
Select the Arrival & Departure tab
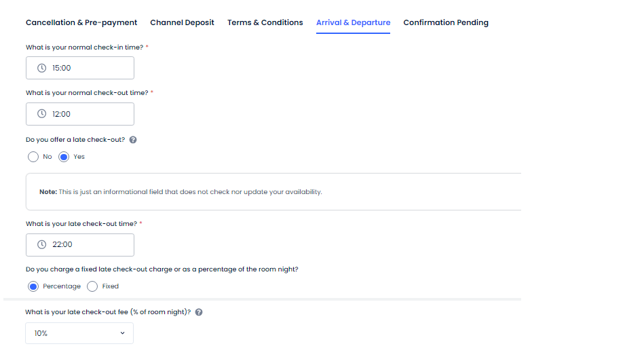(353, 22)
